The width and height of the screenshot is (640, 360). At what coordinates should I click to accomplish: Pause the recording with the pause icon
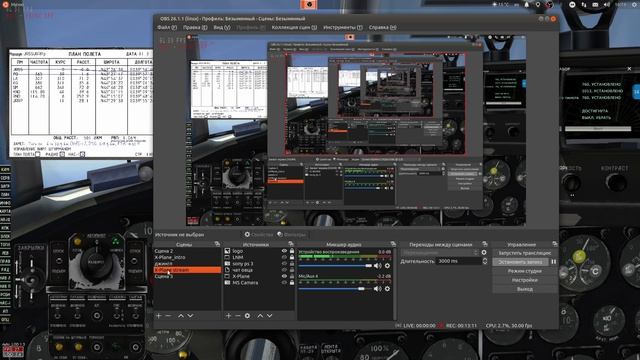[x=553, y=262]
